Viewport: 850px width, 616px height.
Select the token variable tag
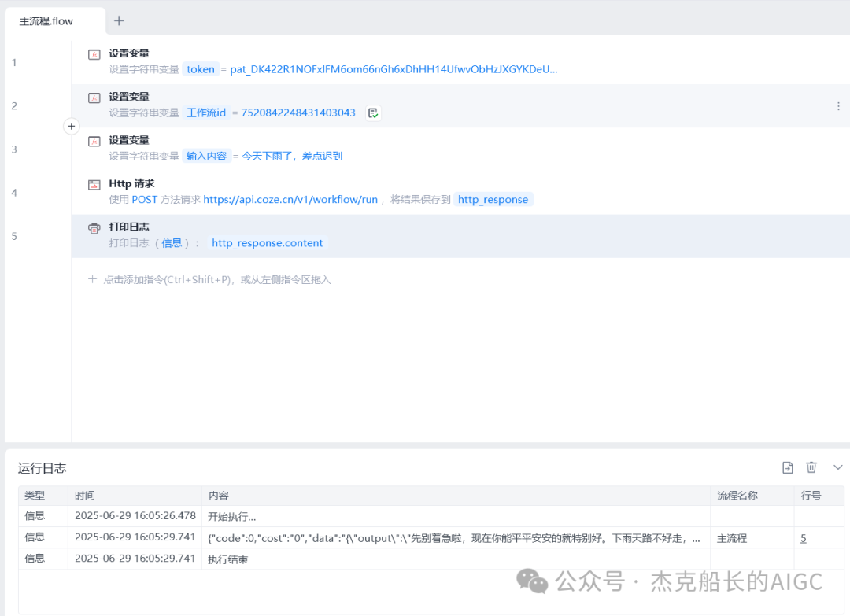point(201,69)
